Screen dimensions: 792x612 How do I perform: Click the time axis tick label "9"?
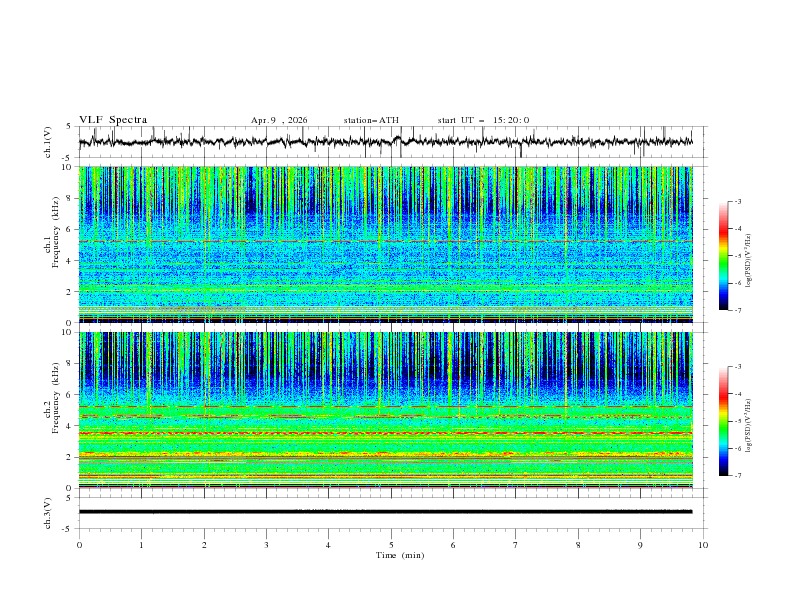640,545
